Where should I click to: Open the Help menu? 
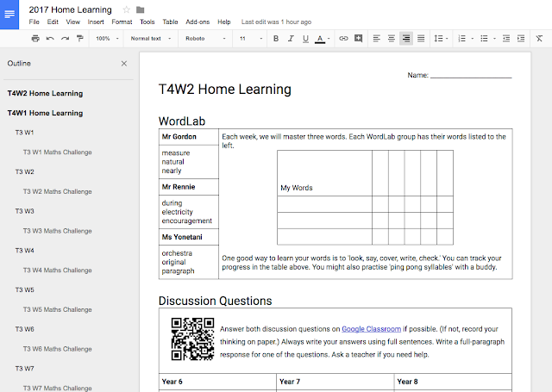[x=224, y=22]
